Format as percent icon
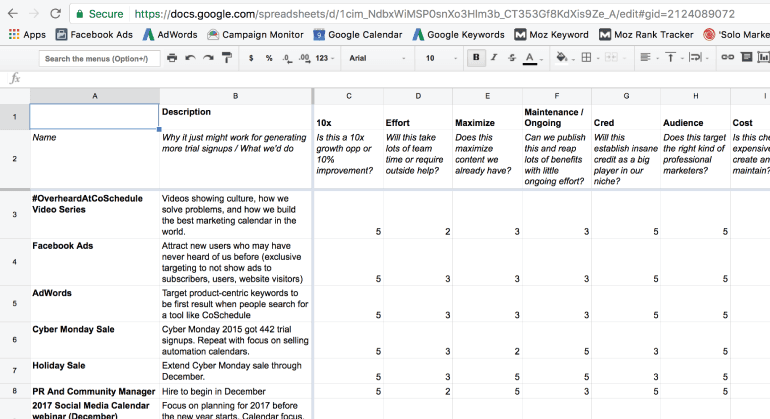The image size is (770, 419). 269,58
